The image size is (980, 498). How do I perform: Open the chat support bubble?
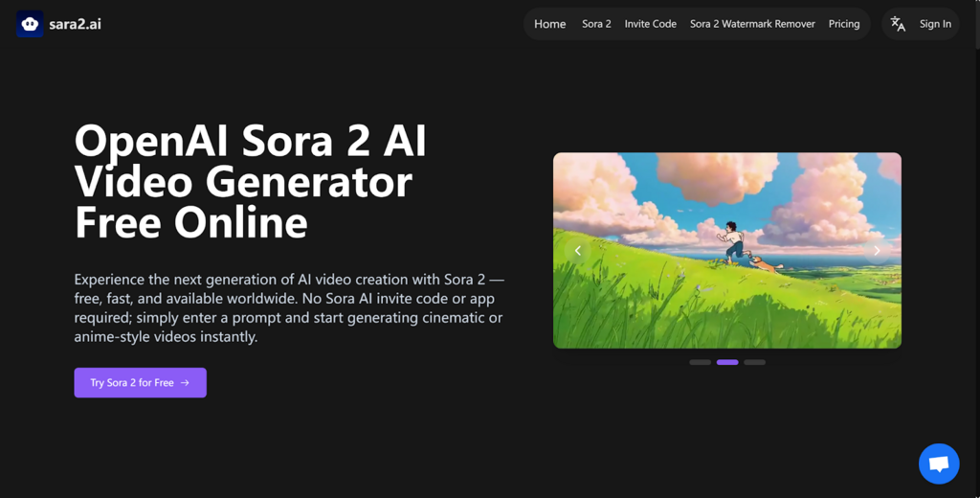click(x=938, y=464)
